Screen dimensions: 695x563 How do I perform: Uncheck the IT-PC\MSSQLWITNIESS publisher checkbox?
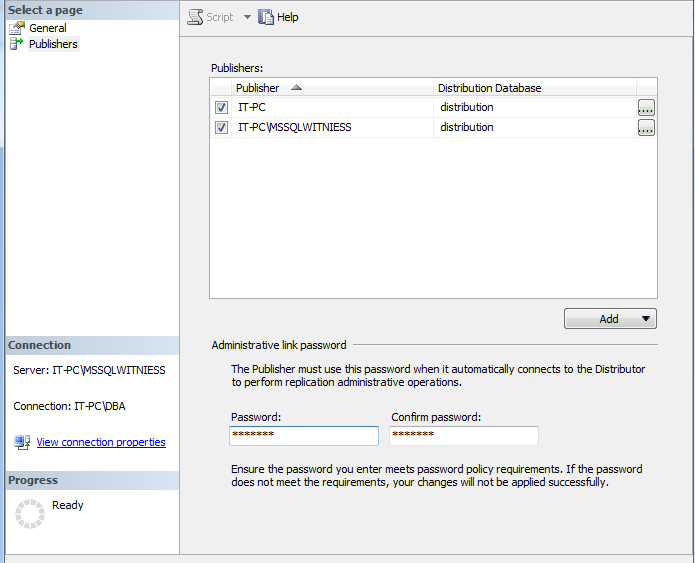[221, 127]
